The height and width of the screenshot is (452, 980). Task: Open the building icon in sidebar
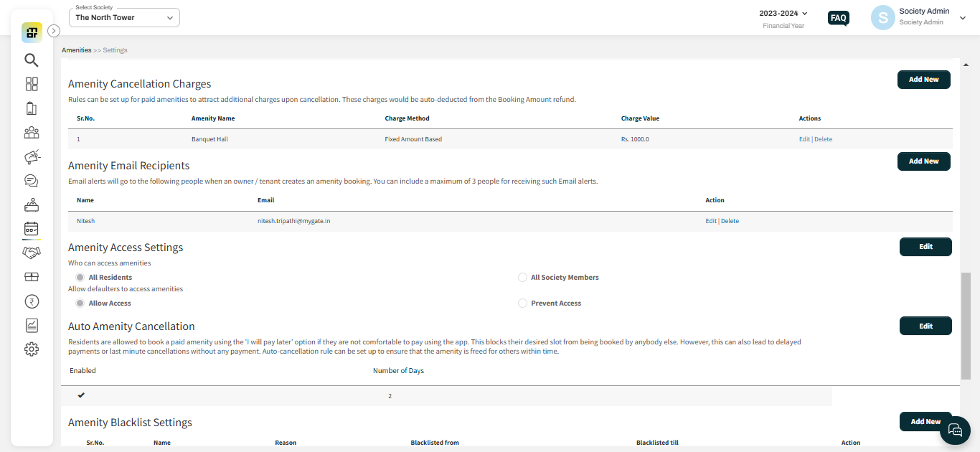(x=31, y=108)
